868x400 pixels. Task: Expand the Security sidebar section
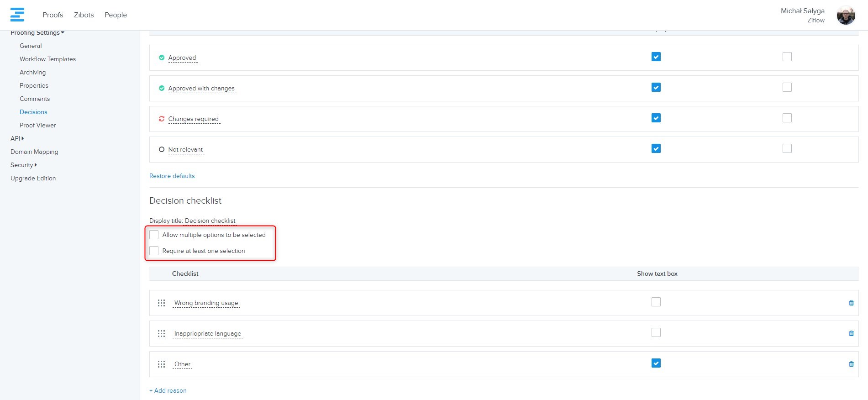(23, 165)
